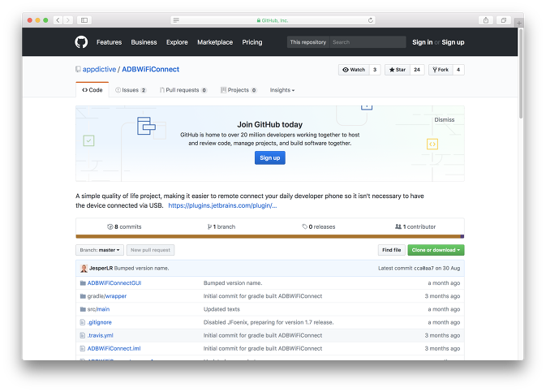
Task: Open Branch: master dropdown
Action: [x=100, y=250]
